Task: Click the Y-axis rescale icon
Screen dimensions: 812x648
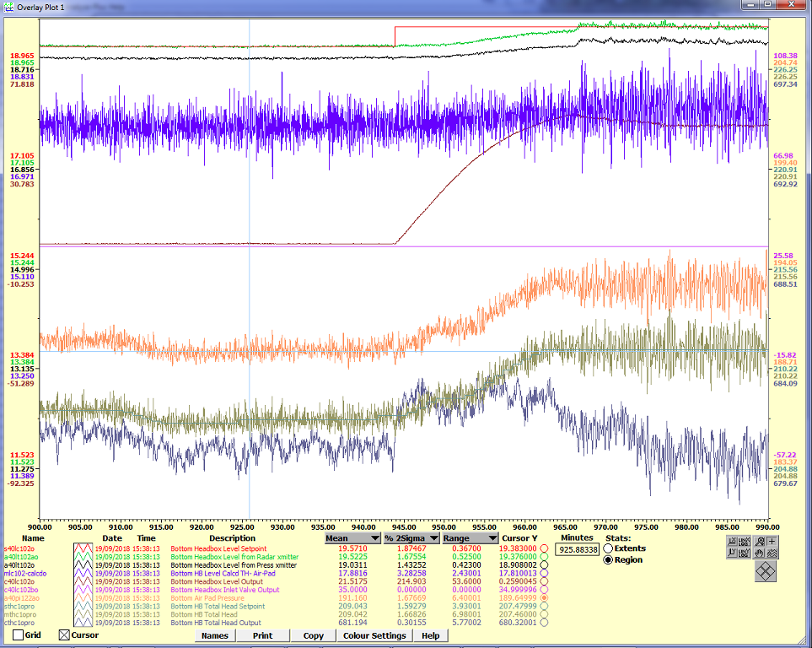Action: [x=732, y=553]
